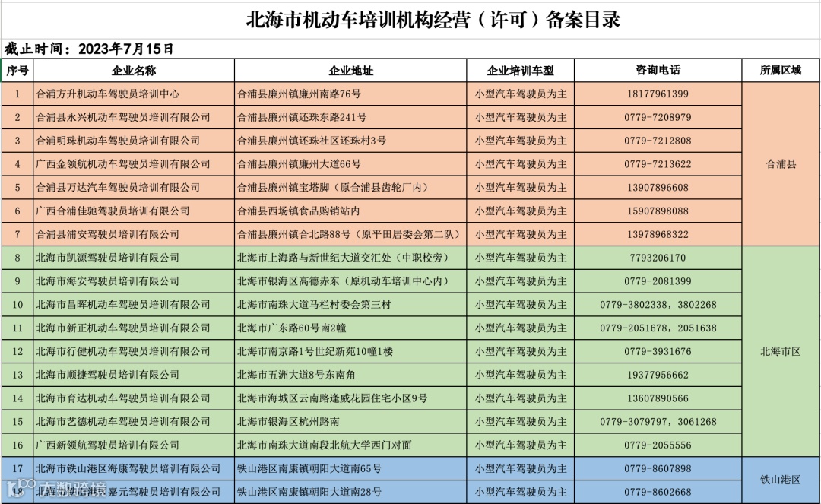821x504 pixels.
Task: Select phone number 13607890566
Action: [658, 398]
